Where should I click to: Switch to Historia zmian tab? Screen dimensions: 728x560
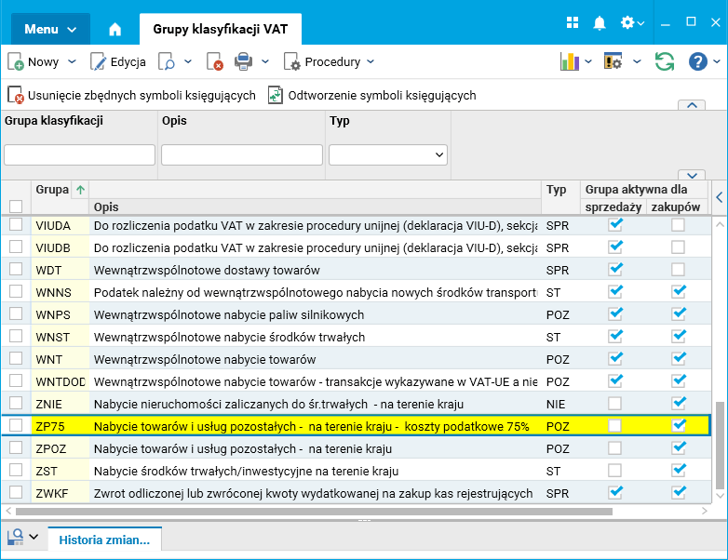(x=103, y=540)
